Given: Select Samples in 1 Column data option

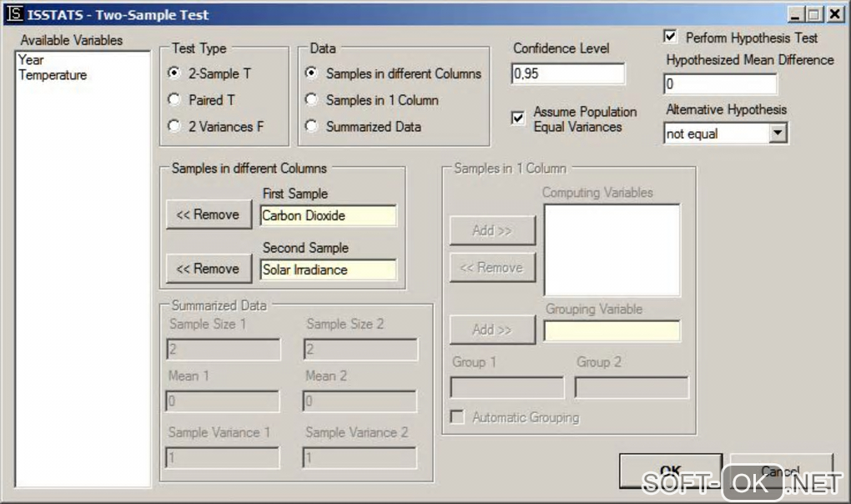Looking at the screenshot, I should click(x=311, y=100).
